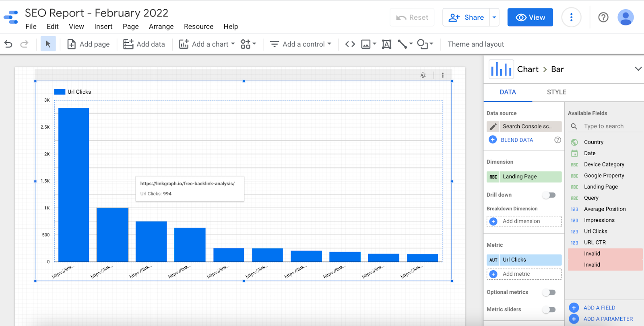Click the text box tool icon
644x326 pixels.
(386, 44)
